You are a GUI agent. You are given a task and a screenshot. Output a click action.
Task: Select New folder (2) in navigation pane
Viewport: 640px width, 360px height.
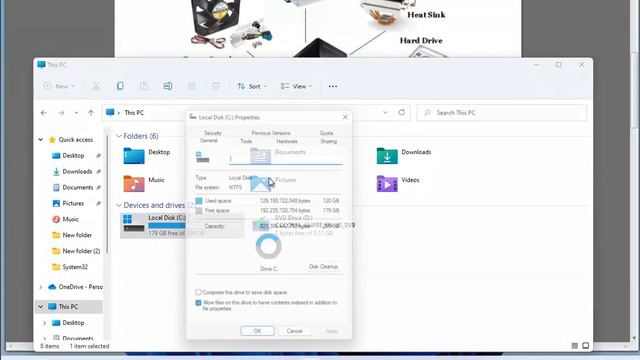coord(81,251)
